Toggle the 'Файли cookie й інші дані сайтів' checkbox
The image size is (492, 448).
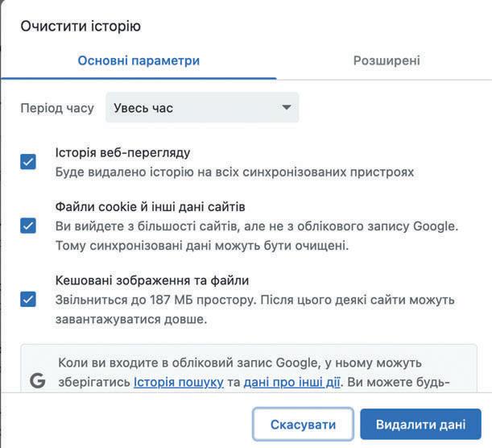[28, 226]
